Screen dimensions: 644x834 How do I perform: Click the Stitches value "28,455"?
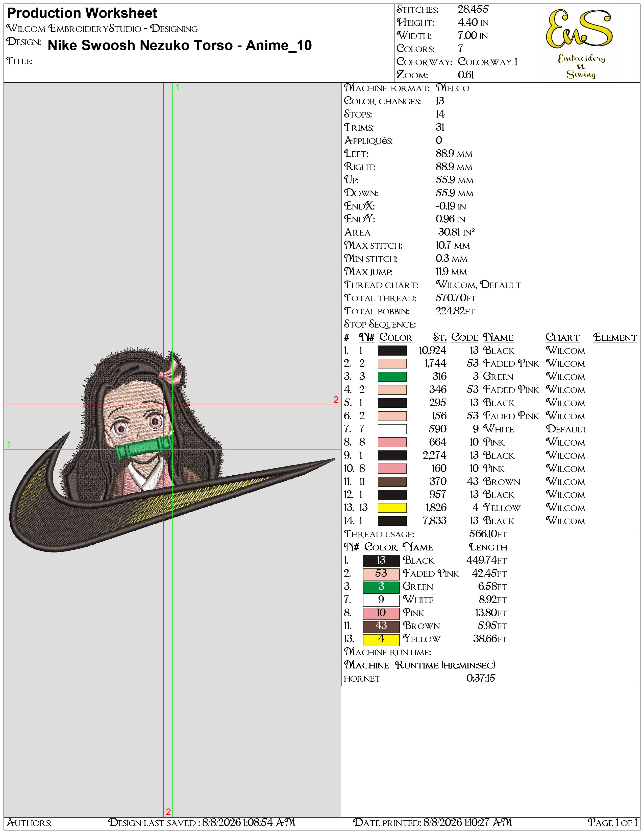pos(473,10)
